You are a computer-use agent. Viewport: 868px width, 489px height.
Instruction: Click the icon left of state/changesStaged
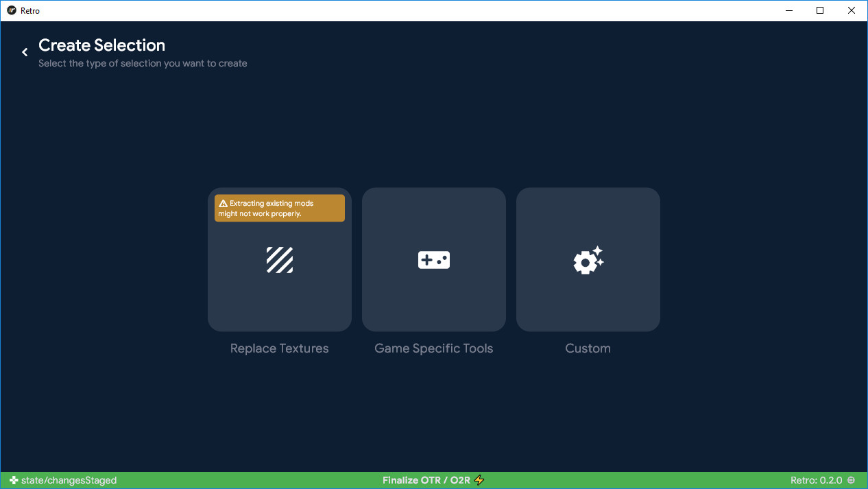14,480
